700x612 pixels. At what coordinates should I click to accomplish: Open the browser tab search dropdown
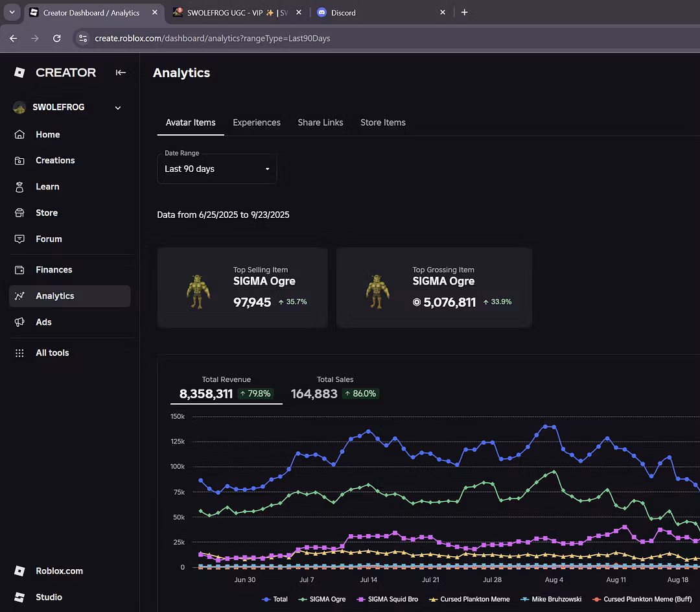point(12,12)
